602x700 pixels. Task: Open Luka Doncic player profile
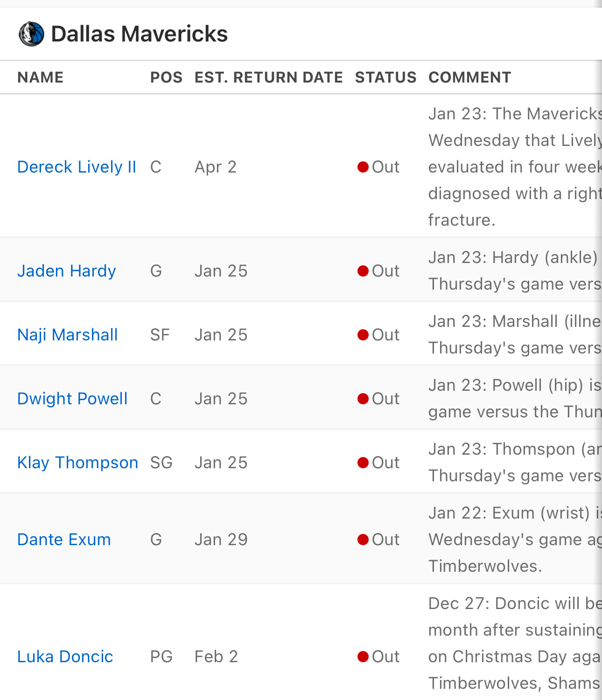65,657
